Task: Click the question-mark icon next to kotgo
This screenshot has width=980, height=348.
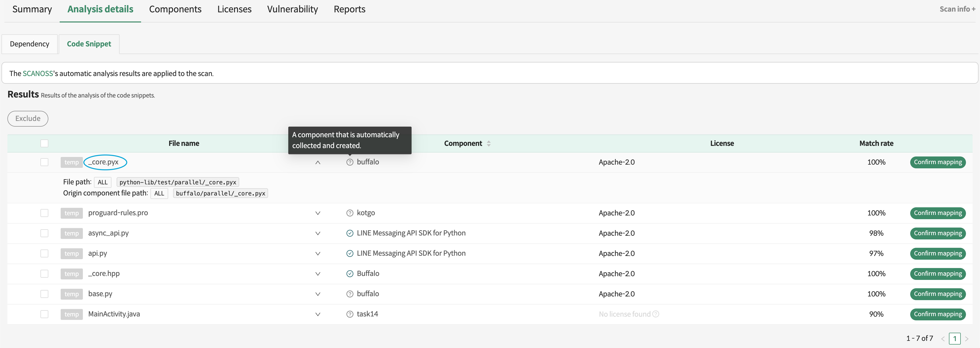Action: point(350,213)
